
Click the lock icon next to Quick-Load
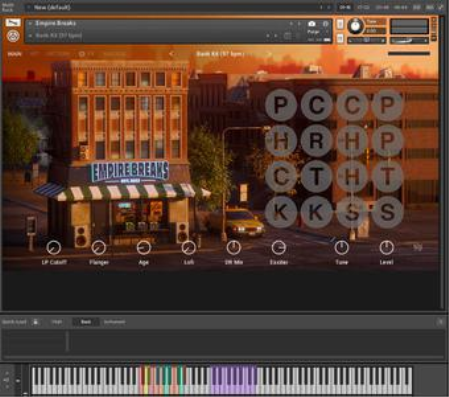click(36, 322)
